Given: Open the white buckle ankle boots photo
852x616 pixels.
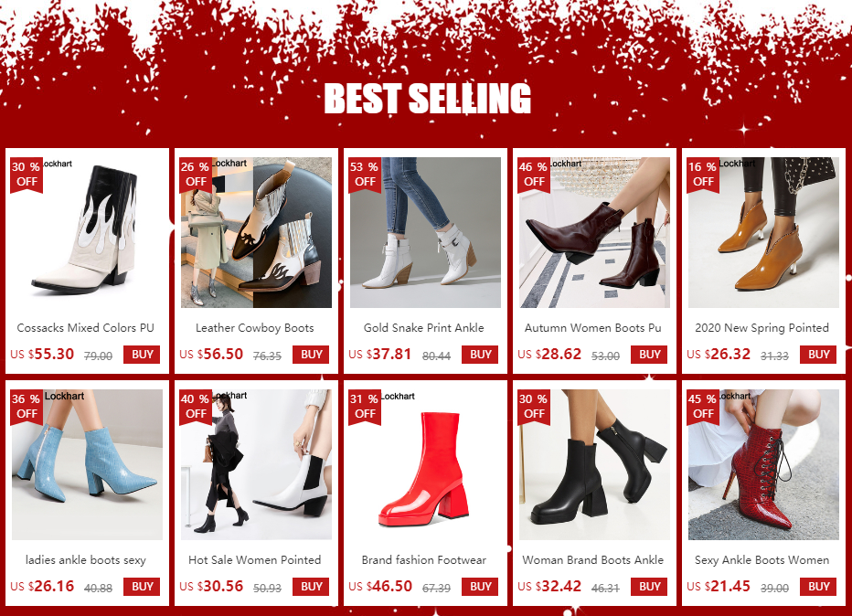Looking at the screenshot, I should (425, 232).
